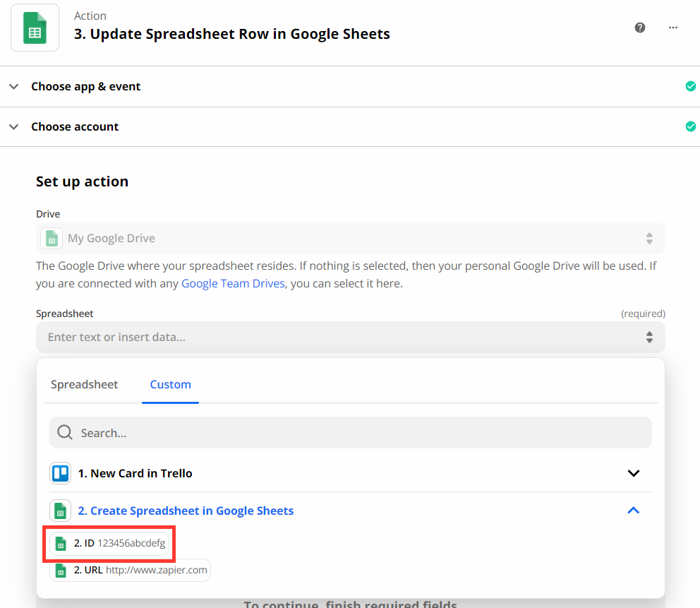700x608 pixels.
Task: Click the search magnifier icon
Action: [x=65, y=432]
